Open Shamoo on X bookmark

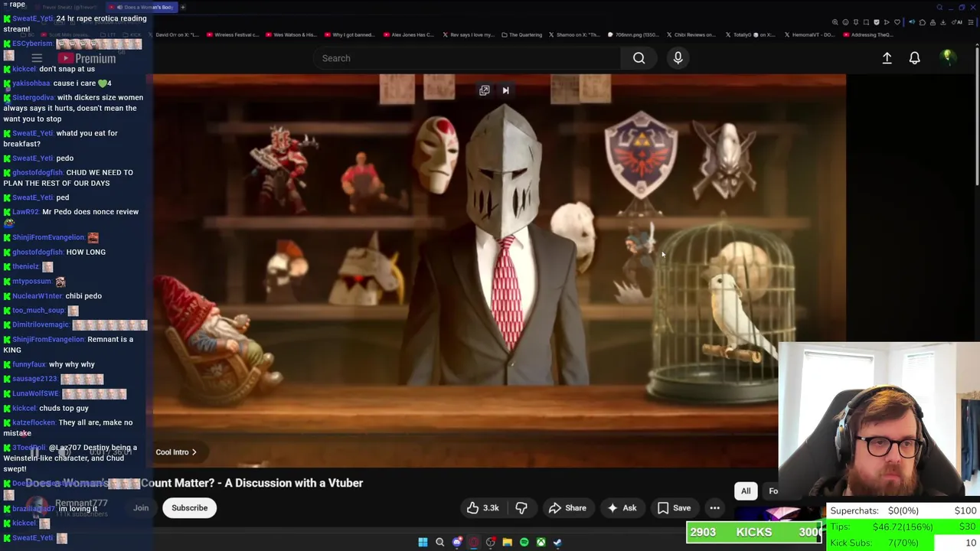574,34
